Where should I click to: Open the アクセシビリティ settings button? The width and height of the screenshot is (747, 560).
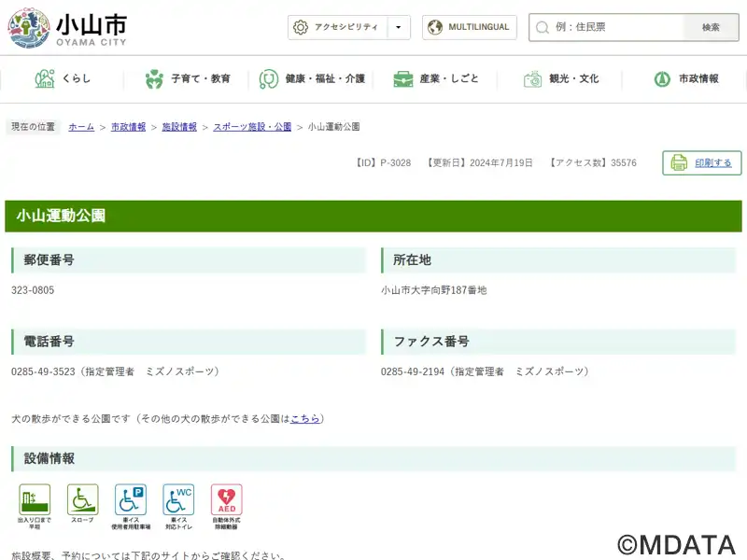[337, 27]
